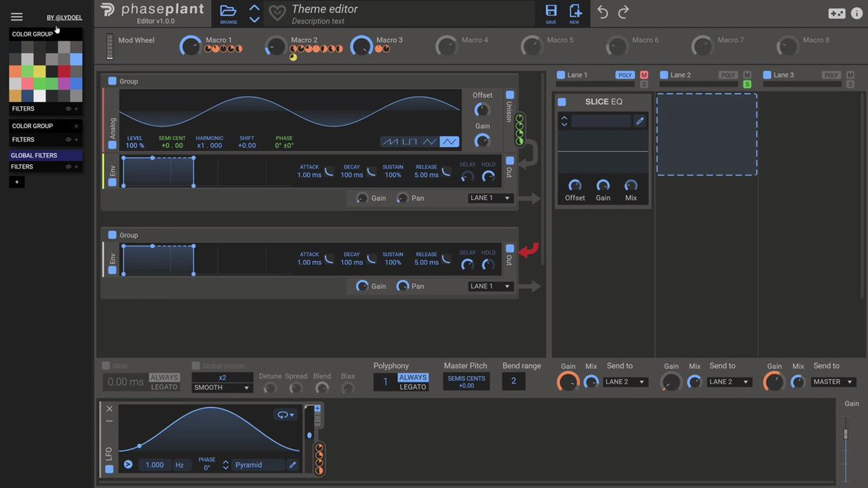868x488 pixels.
Task: Click the POLY button on Lane 1
Action: point(625,75)
